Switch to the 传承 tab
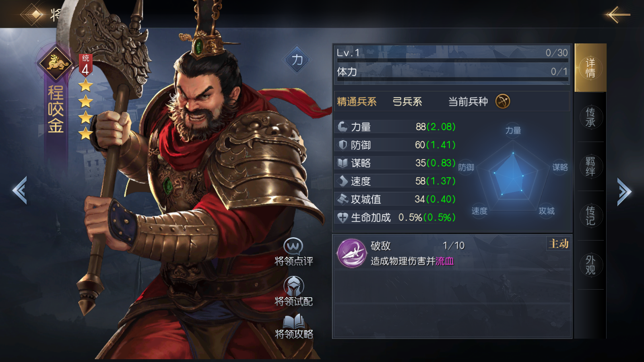 (x=590, y=117)
